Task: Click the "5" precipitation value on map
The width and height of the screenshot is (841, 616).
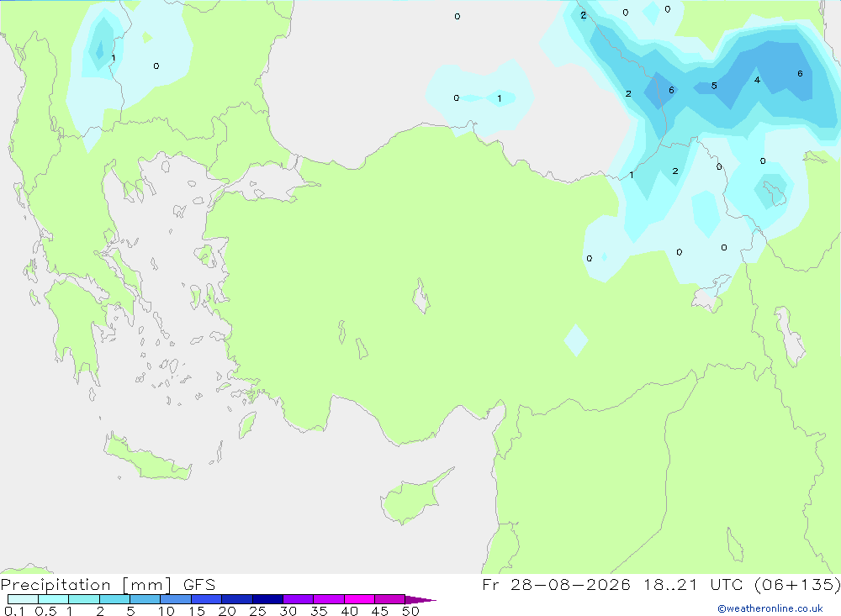Action: coord(714,86)
